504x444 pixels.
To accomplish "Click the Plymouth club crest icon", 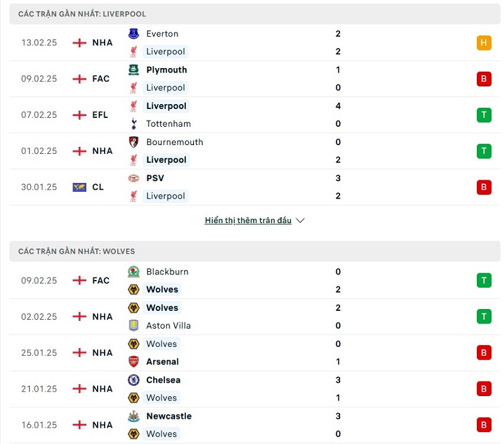I will click(134, 70).
